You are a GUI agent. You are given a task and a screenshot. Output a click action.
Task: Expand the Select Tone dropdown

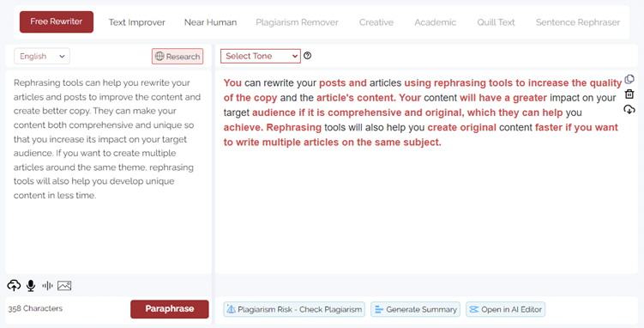pyautogui.click(x=261, y=56)
